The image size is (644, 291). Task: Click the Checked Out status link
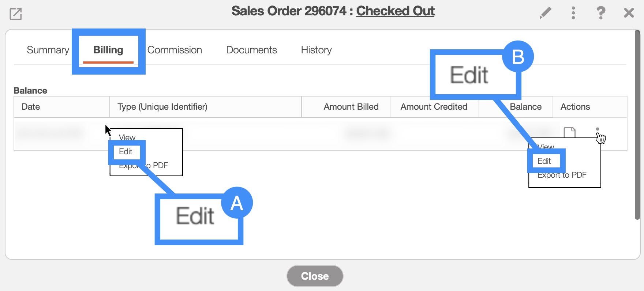coord(395,11)
